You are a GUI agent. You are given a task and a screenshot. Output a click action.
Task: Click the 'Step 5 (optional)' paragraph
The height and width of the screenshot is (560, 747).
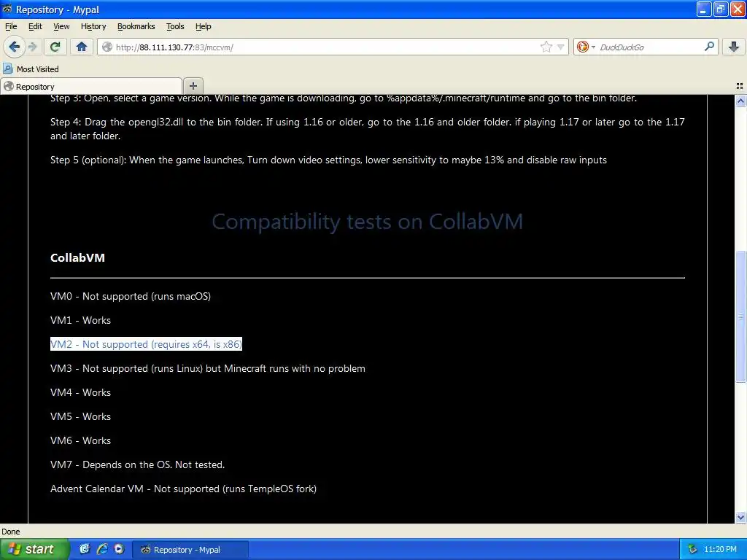pyautogui.click(x=329, y=160)
